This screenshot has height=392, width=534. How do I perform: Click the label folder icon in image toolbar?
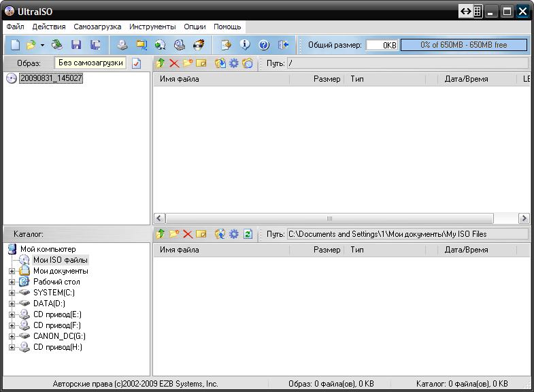pos(248,63)
